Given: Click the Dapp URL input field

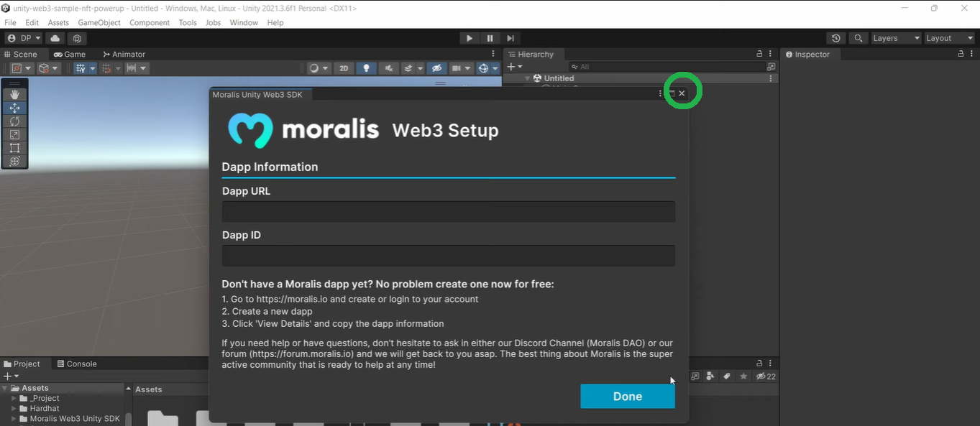Looking at the screenshot, I should point(448,211).
